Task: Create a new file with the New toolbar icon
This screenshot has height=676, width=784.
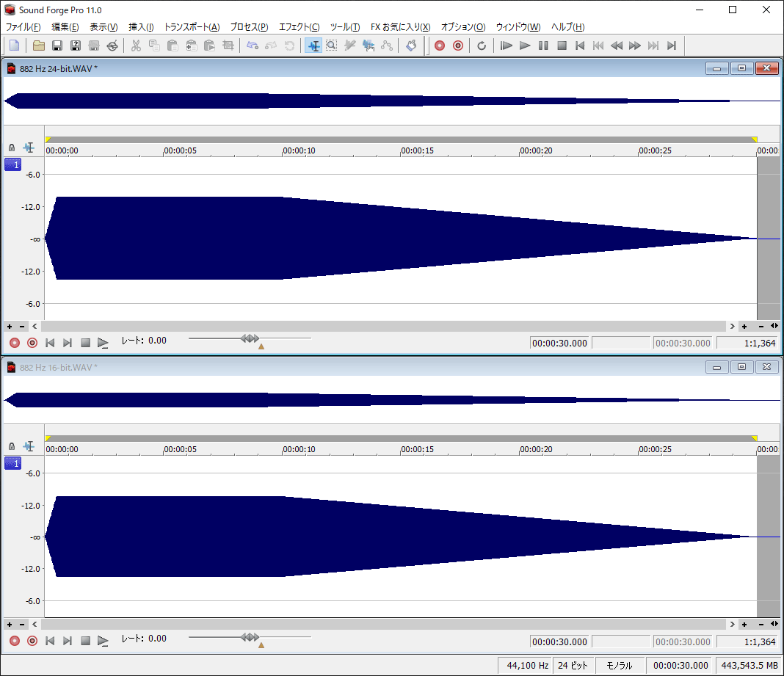Action: (x=15, y=46)
